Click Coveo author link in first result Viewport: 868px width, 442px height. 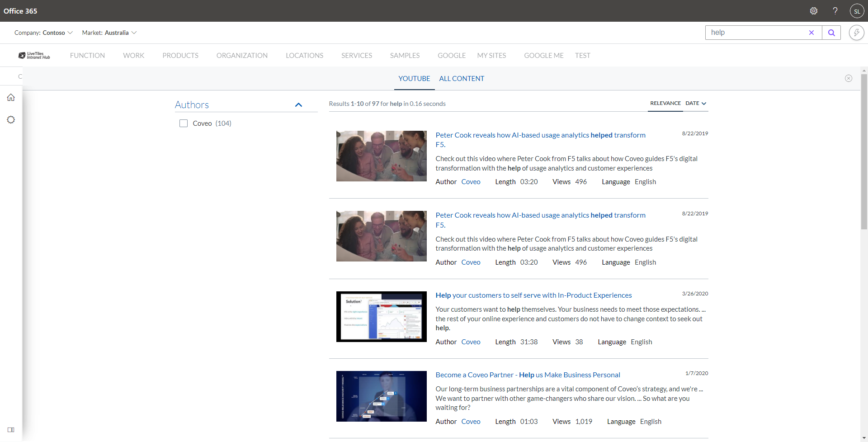point(471,182)
